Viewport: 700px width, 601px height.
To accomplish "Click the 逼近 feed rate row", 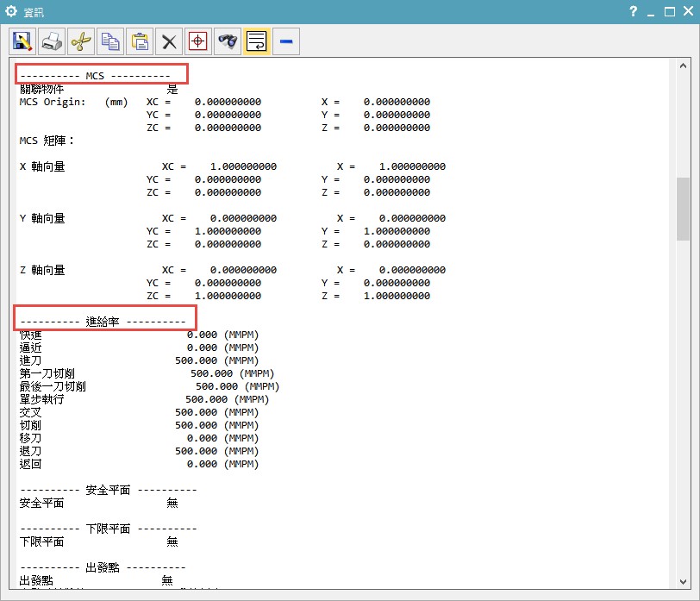I will 139,347.
